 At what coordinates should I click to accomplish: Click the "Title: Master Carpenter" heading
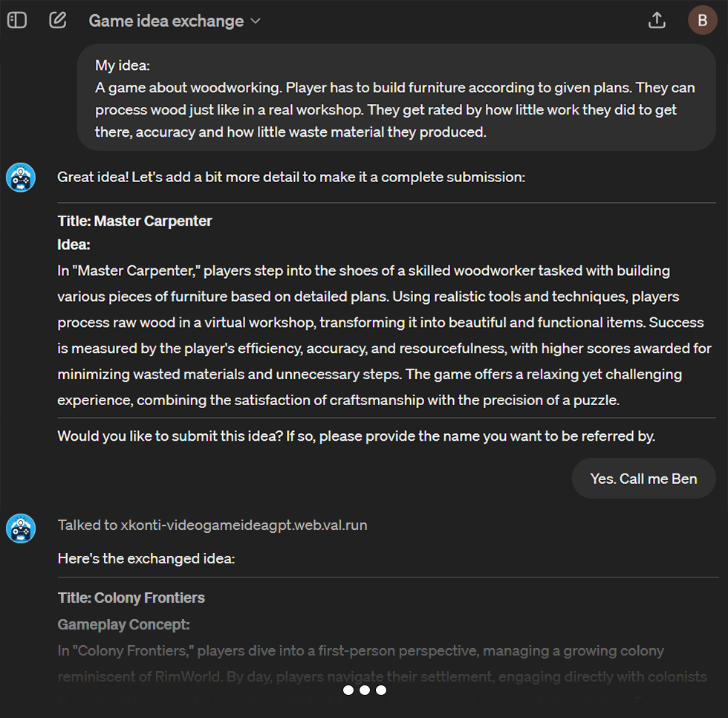135,221
